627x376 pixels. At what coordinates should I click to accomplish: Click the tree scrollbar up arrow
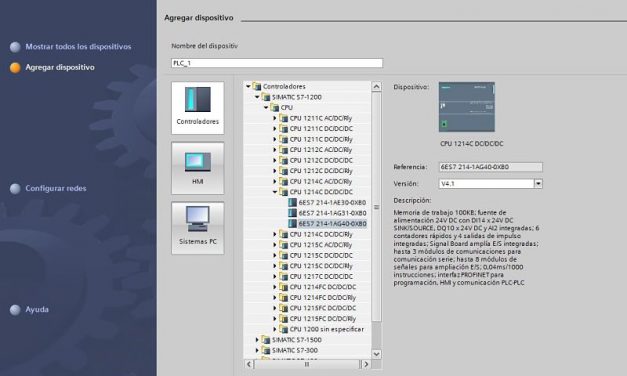[376, 86]
